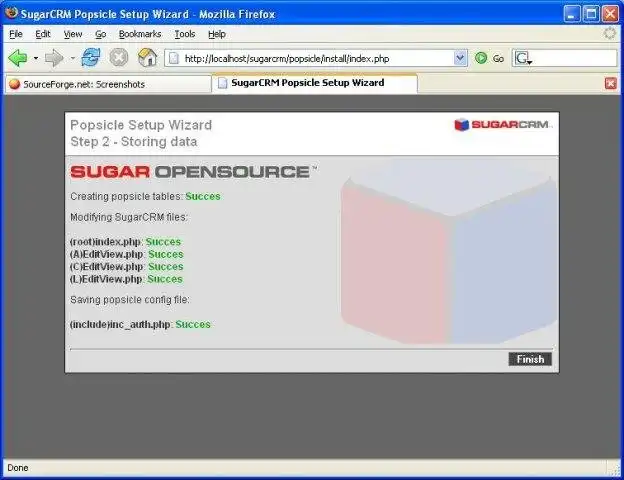Viewport: 624px width, 480px height.
Task: Click the throbber activity indicator icon
Action: tap(610, 34)
